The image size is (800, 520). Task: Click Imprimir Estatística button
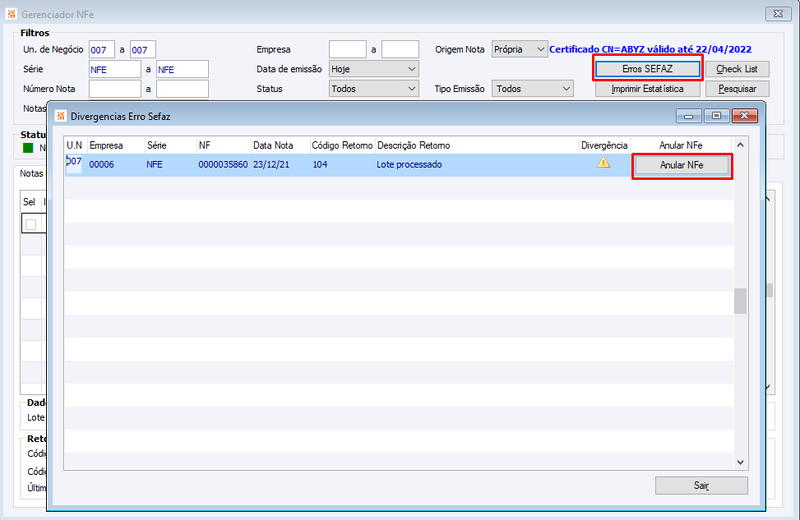[647, 89]
